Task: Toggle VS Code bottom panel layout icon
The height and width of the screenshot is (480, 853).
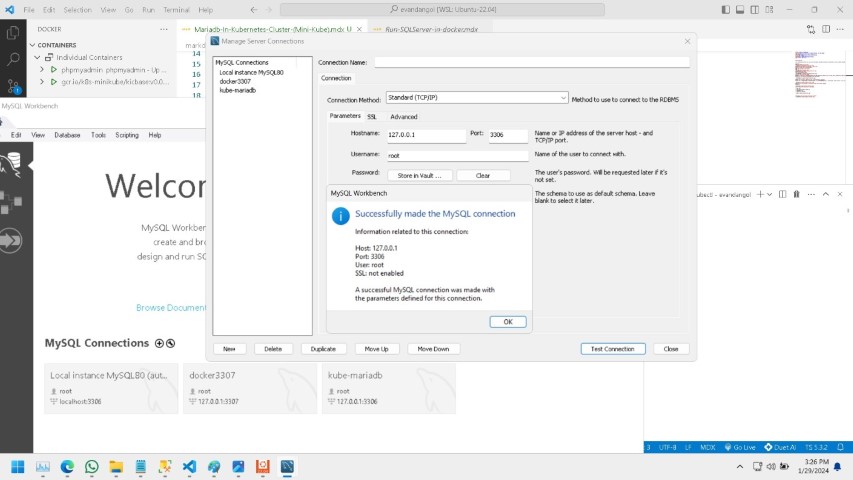Action: (x=740, y=10)
